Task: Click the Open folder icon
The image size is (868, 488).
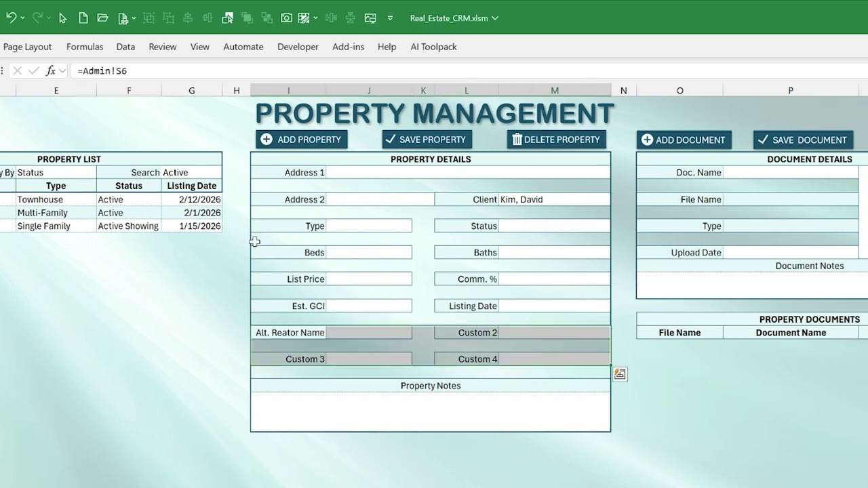Action: pos(103,18)
